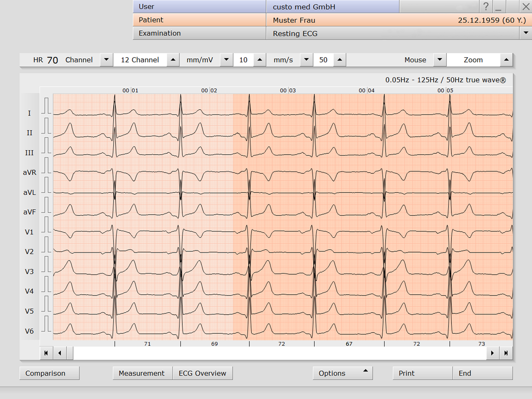
Task: Click the mm/mV label
Action: [200, 60]
